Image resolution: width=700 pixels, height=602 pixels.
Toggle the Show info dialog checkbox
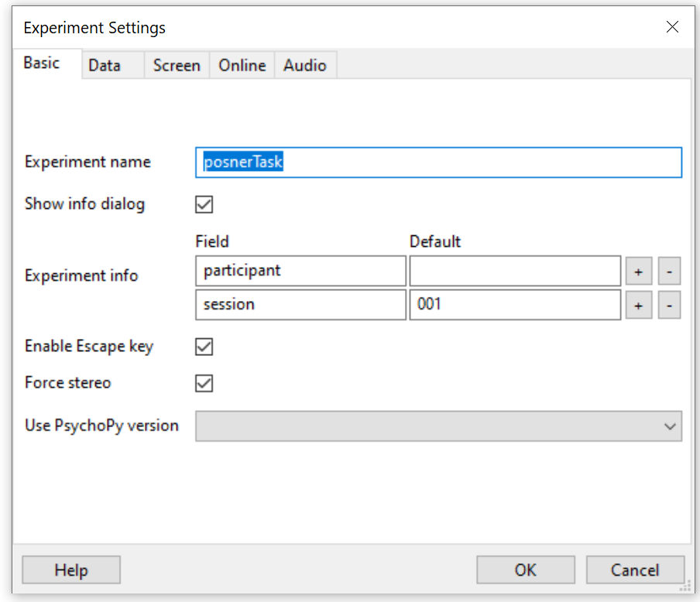click(204, 205)
